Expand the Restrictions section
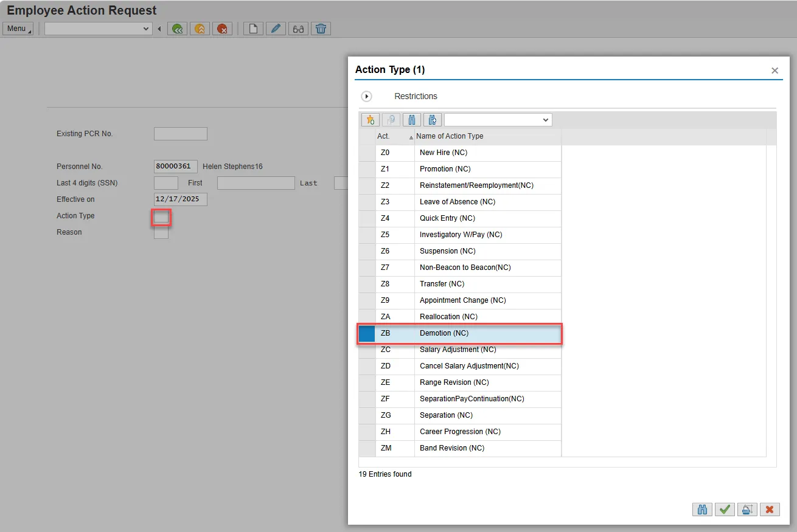Screen dimensions: 797x532 point(366,96)
